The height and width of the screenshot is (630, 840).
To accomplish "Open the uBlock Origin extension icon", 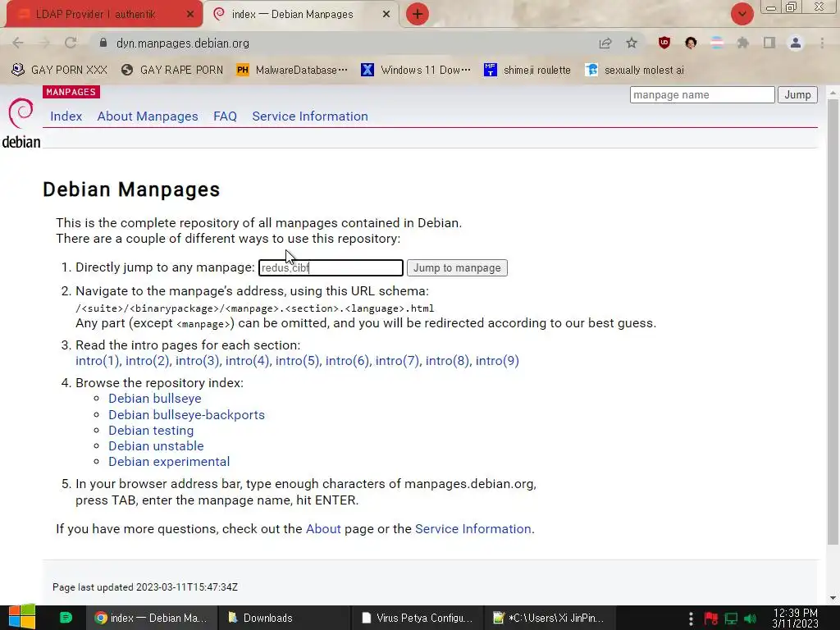I will 664,43.
